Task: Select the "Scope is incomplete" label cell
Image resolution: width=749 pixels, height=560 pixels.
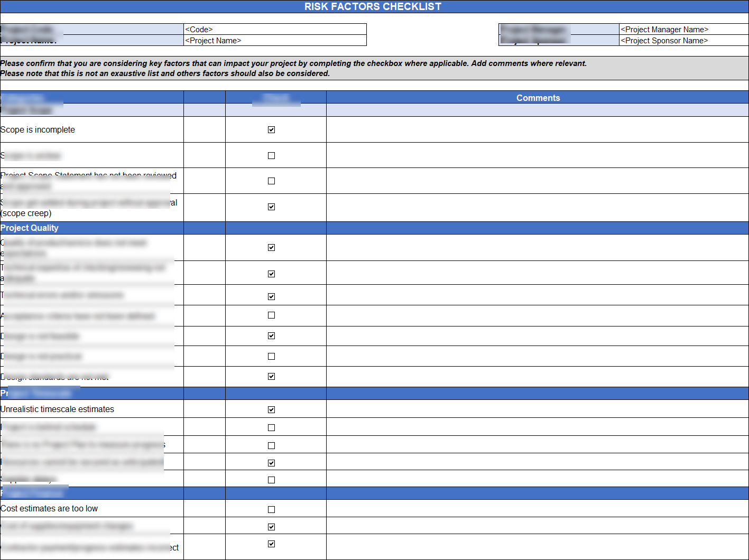Action: [x=91, y=129]
